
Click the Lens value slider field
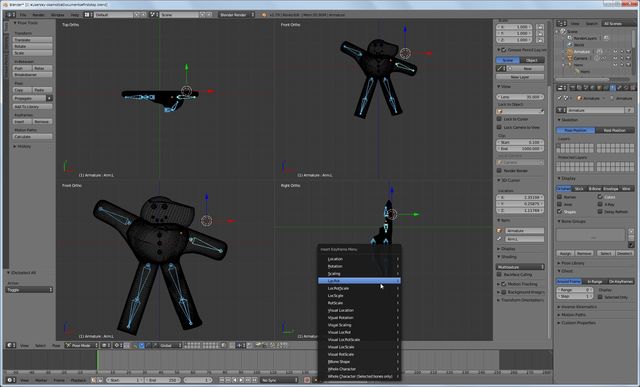[x=520, y=97]
